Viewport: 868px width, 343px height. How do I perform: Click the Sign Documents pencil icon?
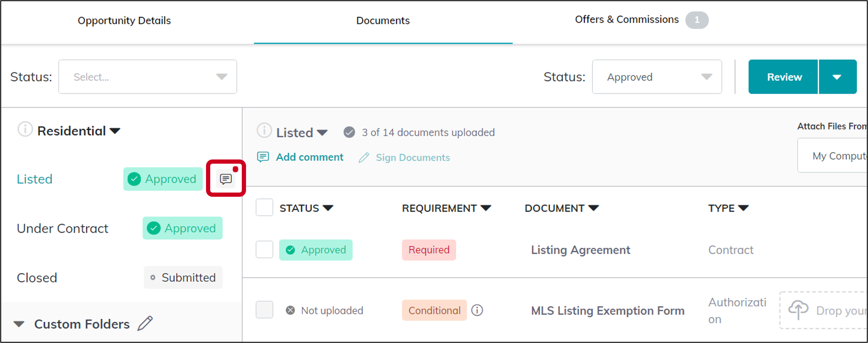[x=364, y=157]
